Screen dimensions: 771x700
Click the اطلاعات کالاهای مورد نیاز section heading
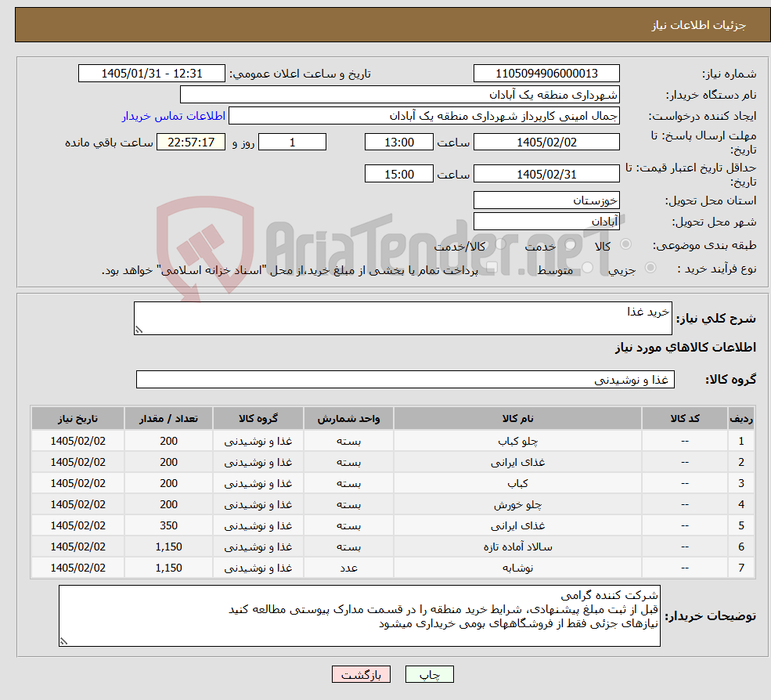point(685,348)
